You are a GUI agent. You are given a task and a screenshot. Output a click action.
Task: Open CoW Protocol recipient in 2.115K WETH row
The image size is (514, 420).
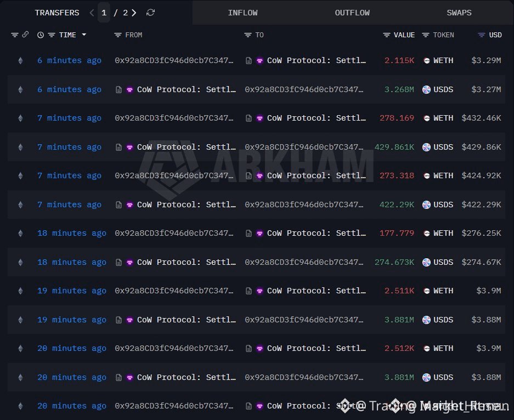[317, 61]
